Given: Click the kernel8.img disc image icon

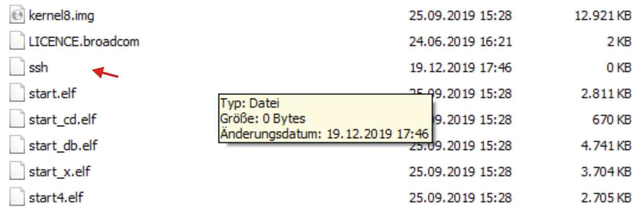Looking at the screenshot, I should click(17, 15).
